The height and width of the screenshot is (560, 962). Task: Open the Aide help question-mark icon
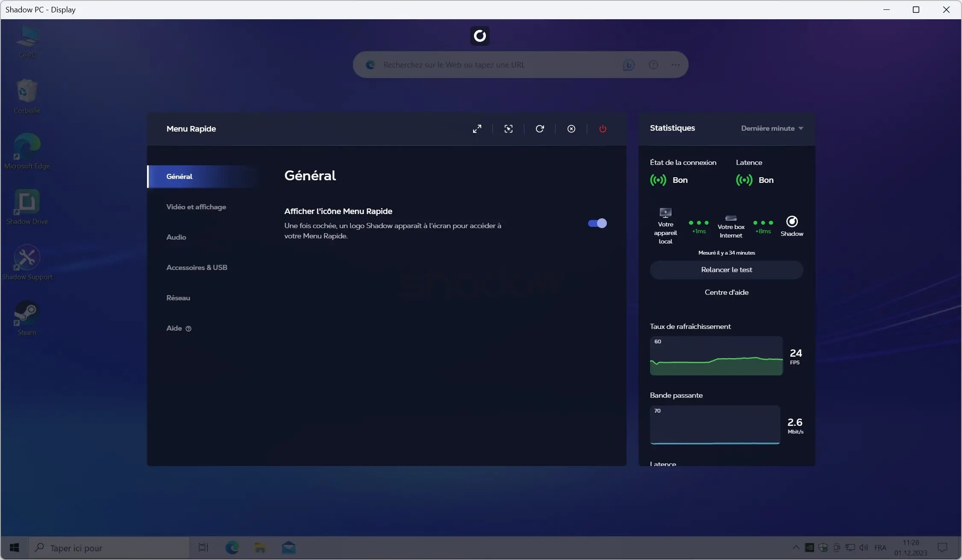(188, 328)
